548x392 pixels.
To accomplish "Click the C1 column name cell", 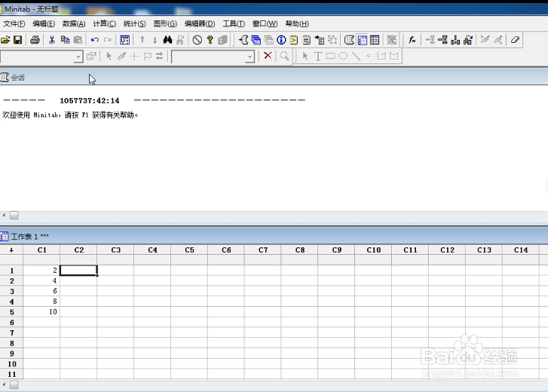I will (x=41, y=260).
